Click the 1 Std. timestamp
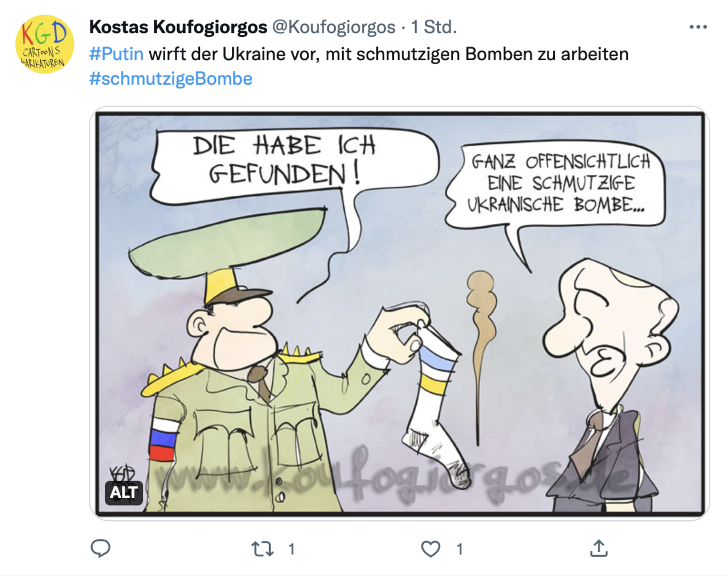The image size is (728, 576). pos(434,27)
